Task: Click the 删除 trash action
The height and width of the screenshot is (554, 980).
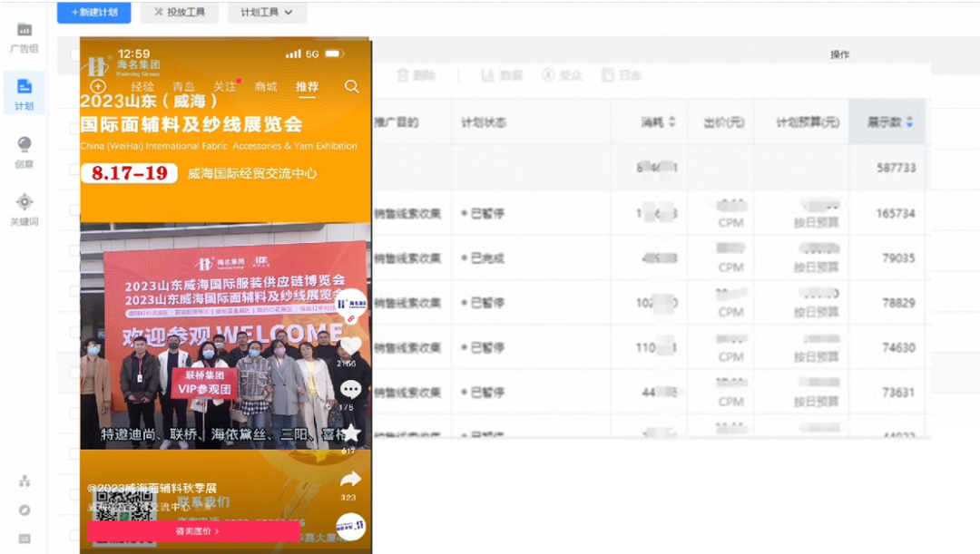Action: [x=416, y=75]
